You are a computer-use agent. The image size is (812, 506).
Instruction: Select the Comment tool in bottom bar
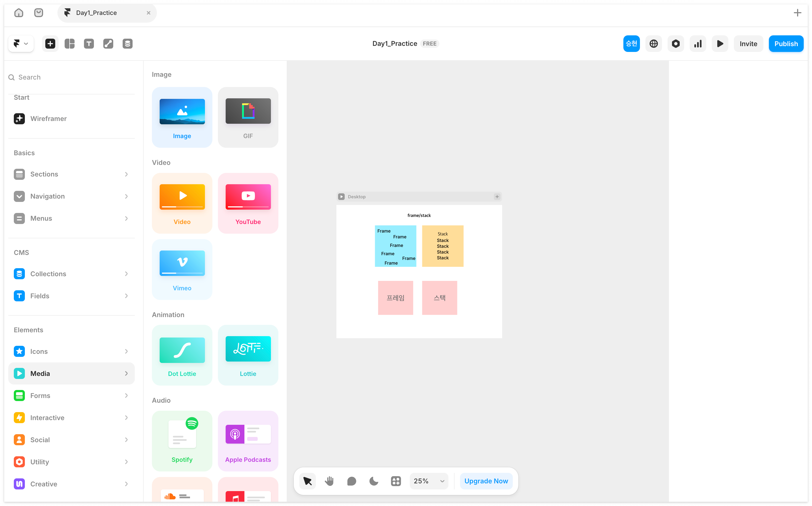point(352,481)
